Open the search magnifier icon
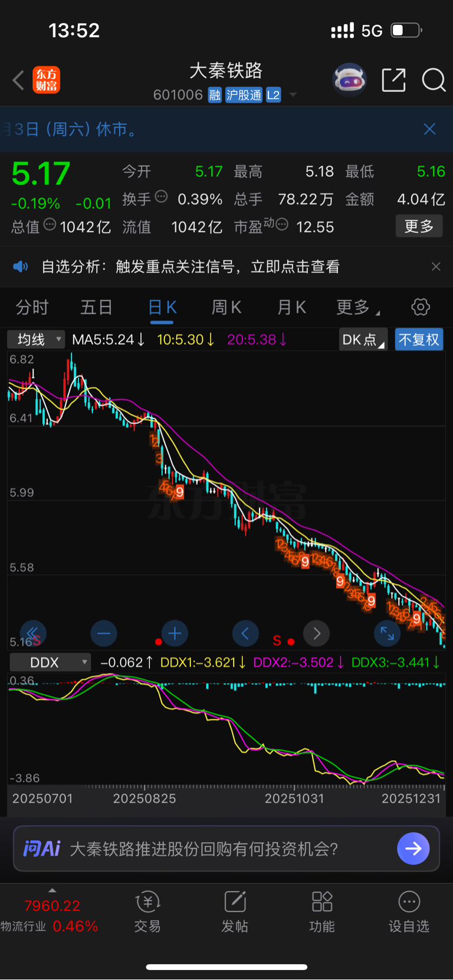This screenshot has height=980, width=453. pos(434,80)
